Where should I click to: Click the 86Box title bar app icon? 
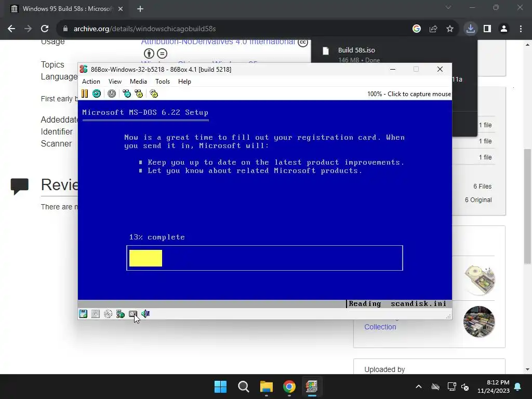(x=84, y=69)
